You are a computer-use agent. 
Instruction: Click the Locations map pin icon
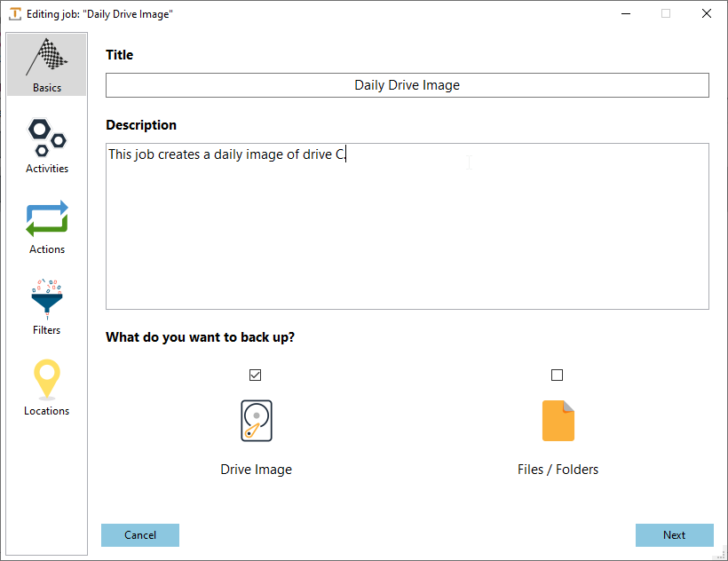tap(46, 380)
